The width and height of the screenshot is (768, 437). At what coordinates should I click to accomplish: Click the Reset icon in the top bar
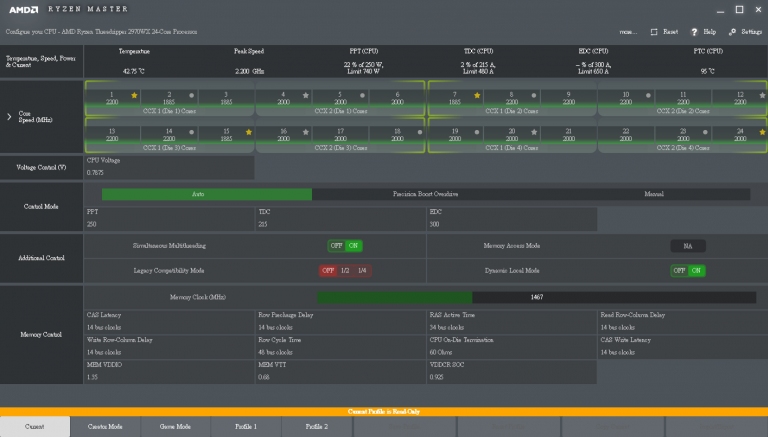[x=654, y=32]
